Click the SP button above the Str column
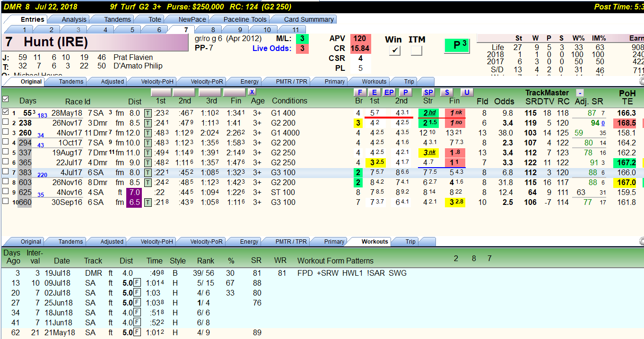Screen dimensions: 644x339 point(428,93)
